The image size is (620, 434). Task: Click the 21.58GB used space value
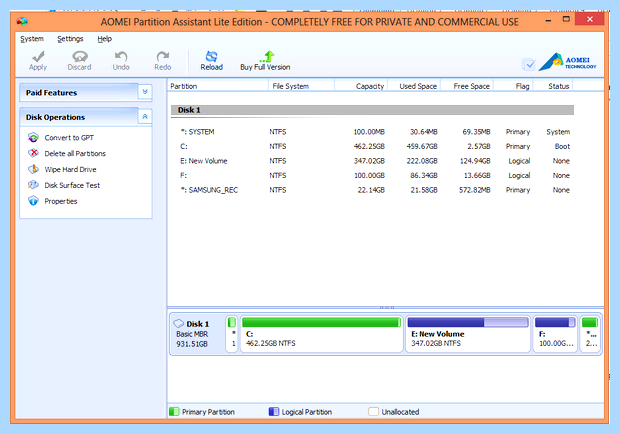coord(424,190)
